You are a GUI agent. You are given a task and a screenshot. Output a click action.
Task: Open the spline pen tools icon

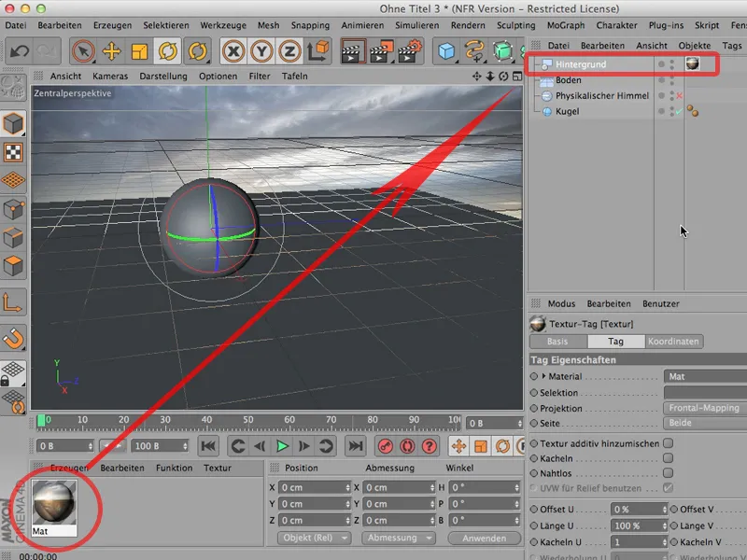[474, 51]
